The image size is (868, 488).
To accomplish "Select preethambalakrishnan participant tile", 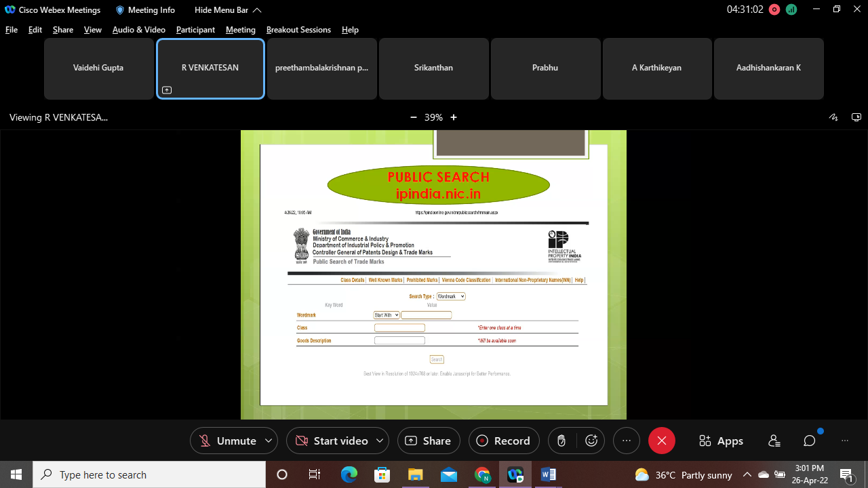I will [x=322, y=68].
